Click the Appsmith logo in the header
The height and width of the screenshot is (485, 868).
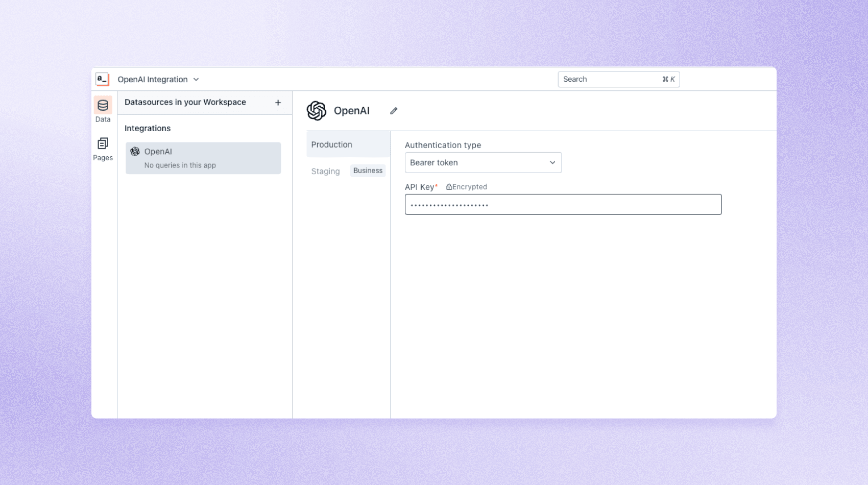102,79
